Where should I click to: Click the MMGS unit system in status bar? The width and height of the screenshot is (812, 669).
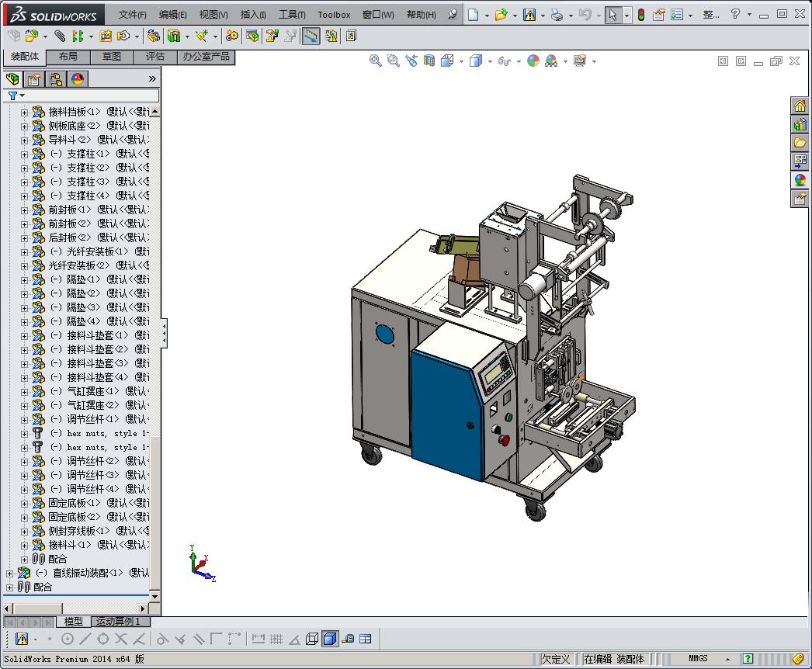click(x=698, y=659)
